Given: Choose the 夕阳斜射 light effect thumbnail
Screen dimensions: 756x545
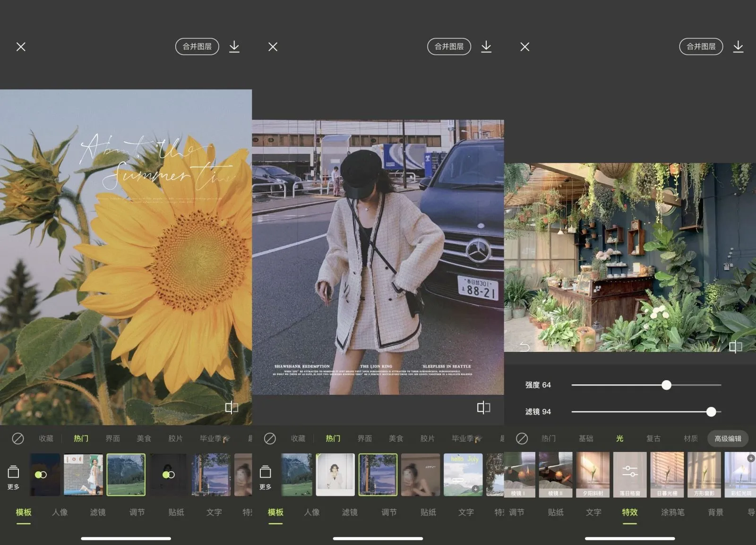Looking at the screenshot, I should pyautogui.click(x=593, y=474).
